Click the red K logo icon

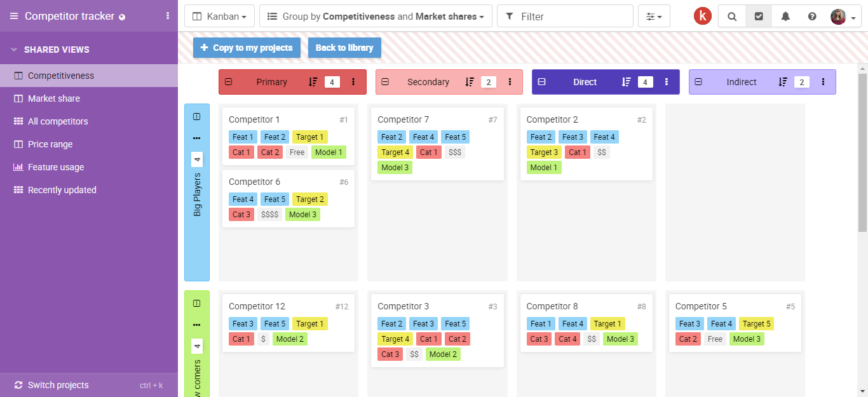click(x=702, y=16)
